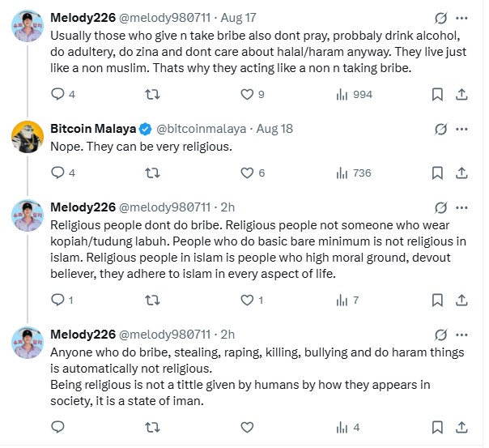Repost the 'Religious people dont do bribe' tweet
Viewport: 489px width, 448px height.
[x=151, y=301]
